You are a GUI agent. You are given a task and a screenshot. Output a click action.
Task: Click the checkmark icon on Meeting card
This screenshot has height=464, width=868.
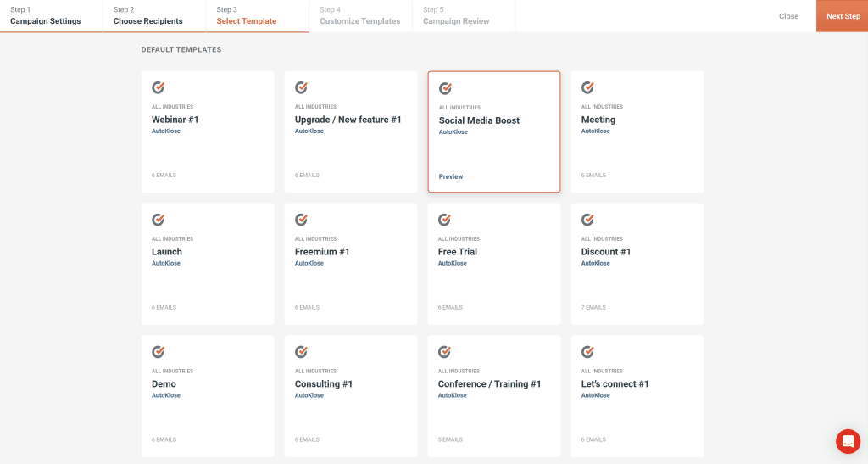[x=588, y=87]
